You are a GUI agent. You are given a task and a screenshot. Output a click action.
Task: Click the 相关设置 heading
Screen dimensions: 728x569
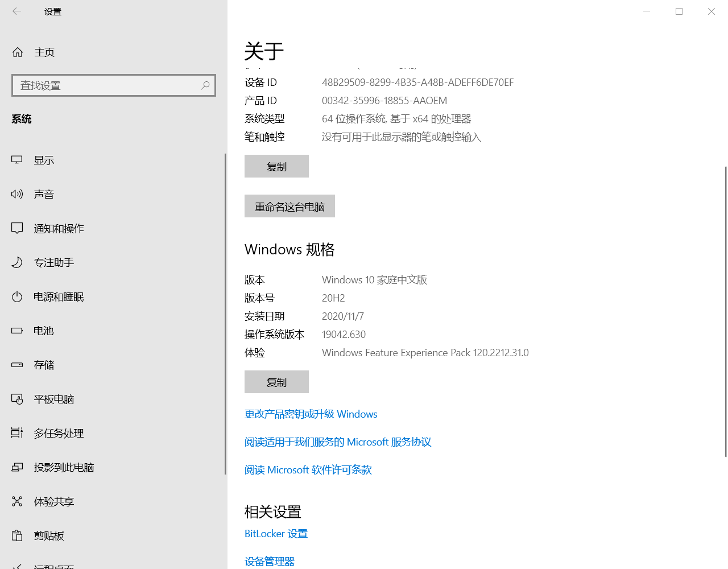click(273, 512)
